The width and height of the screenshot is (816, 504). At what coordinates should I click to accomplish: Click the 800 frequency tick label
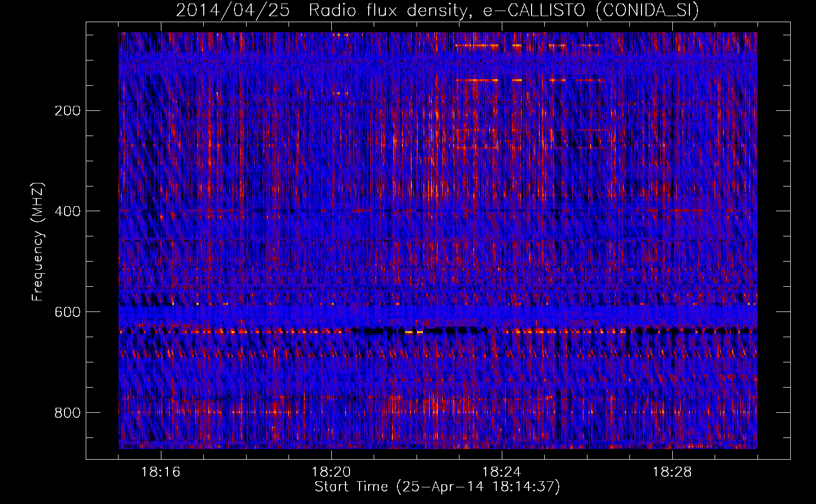point(68,413)
